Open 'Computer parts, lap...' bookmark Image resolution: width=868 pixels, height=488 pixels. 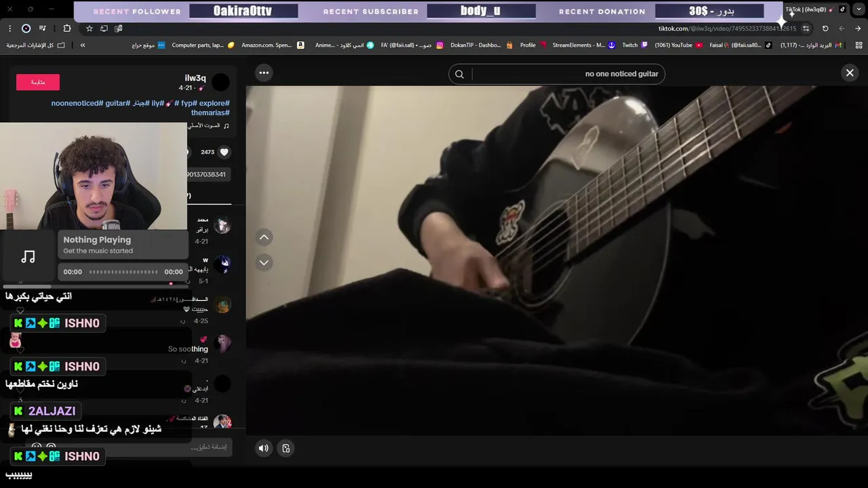(203, 45)
